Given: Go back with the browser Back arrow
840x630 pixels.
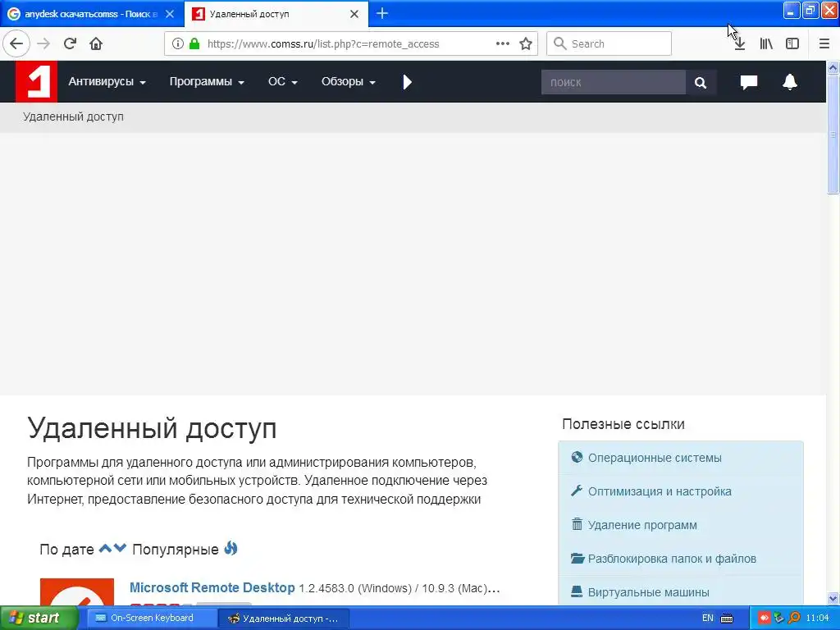Looking at the screenshot, I should [16, 43].
